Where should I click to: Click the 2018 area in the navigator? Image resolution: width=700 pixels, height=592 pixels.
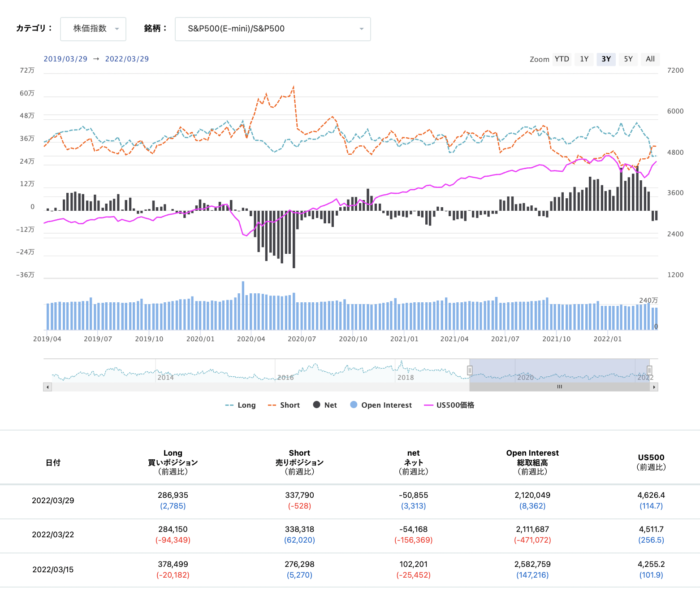[x=406, y=377]
